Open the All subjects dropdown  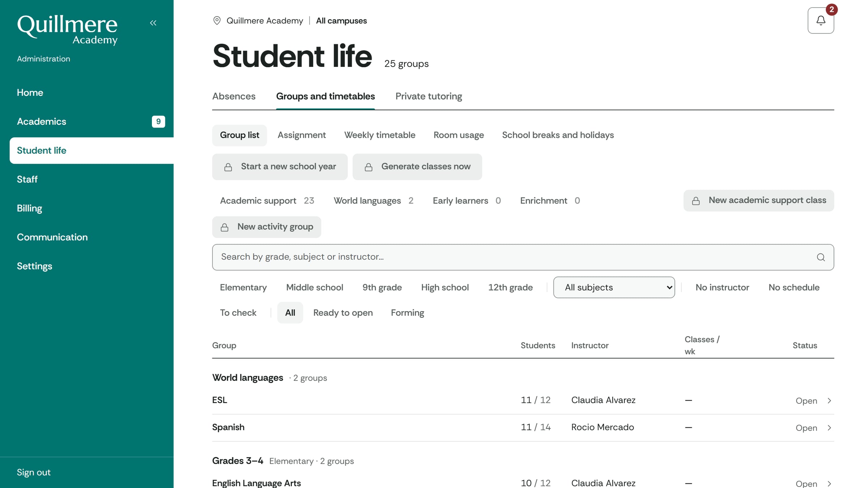(x=614, y=287)
